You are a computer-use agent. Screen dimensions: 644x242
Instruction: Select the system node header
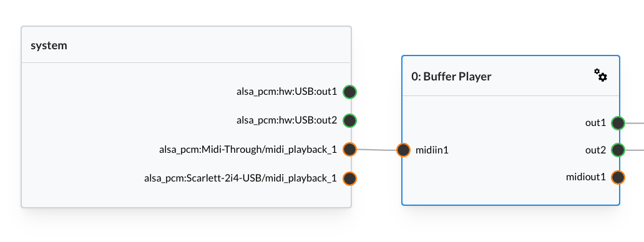(x=186, y=45)
